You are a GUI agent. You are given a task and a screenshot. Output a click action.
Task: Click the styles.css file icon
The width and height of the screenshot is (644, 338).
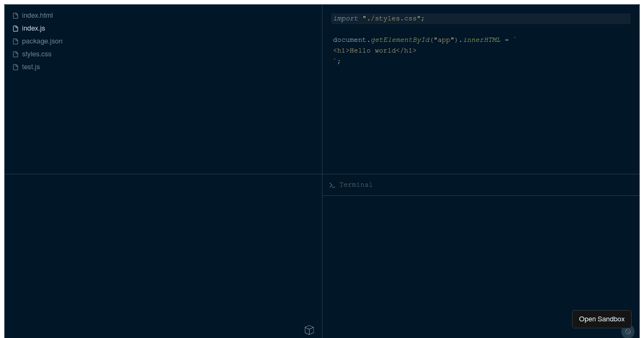[x=15, y=54]
